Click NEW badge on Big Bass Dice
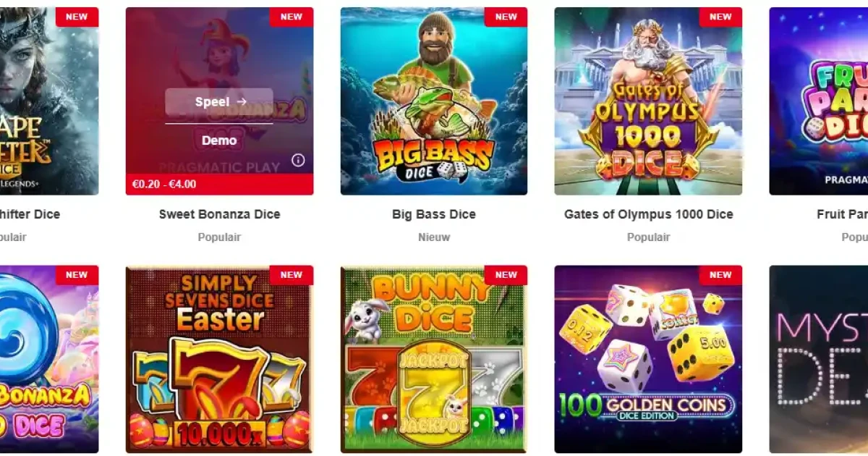 tap(506, 17)
